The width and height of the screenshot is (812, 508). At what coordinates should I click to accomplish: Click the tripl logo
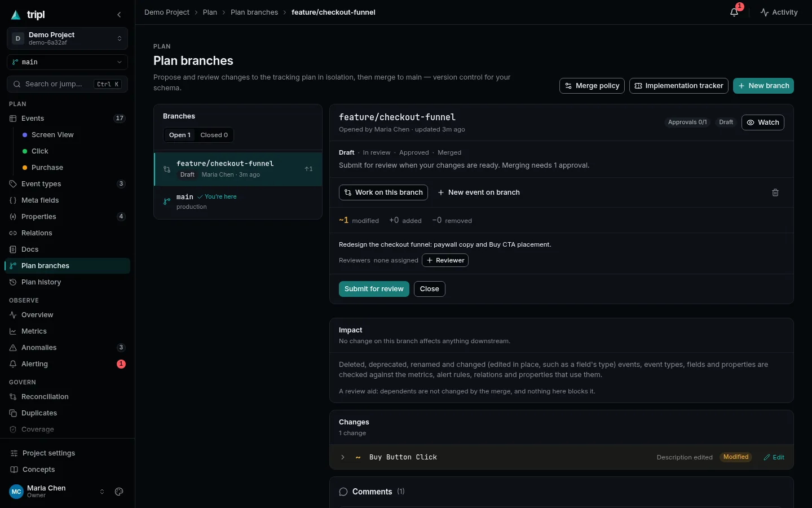pyautogui.click(x=28, y=15)
